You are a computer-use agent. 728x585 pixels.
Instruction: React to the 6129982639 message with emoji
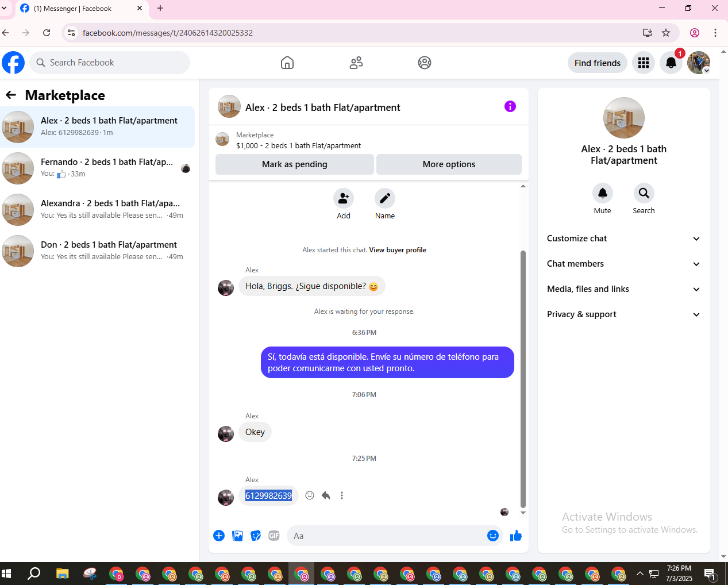click(310, 495)
